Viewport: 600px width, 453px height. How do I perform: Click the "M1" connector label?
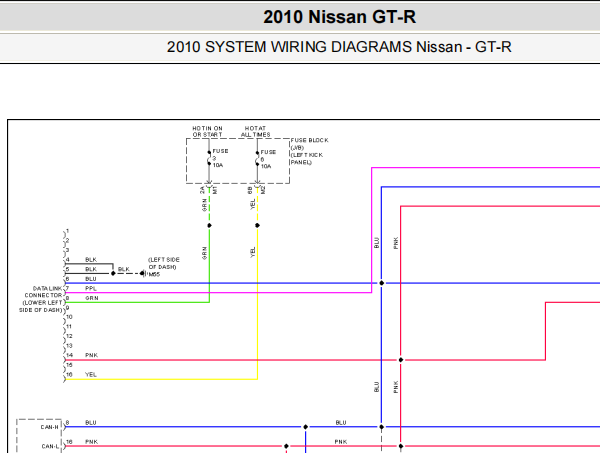pyautogui.click(x=215, y=190)
